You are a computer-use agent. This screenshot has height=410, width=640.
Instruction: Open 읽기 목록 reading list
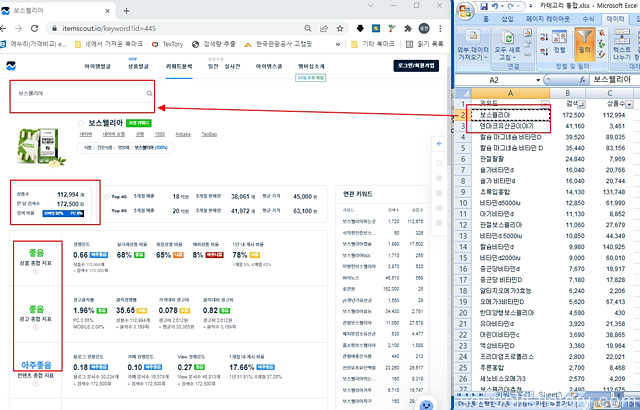point(424,44)
